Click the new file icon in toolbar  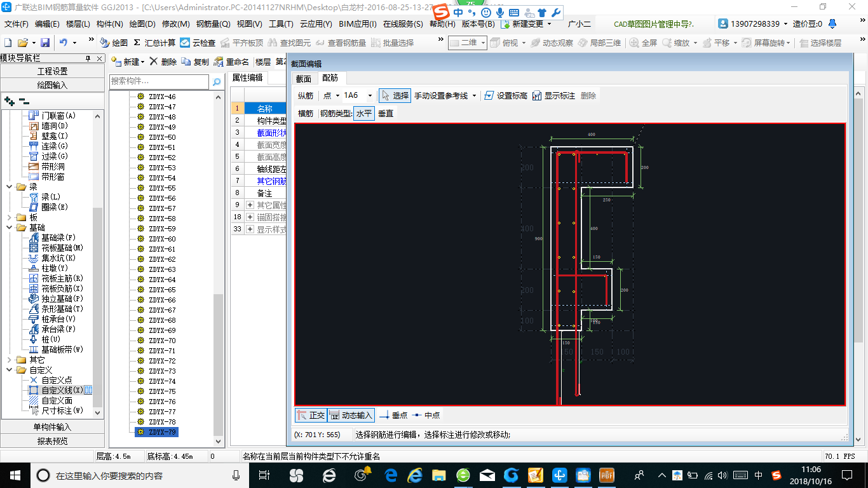click(8, 43)
